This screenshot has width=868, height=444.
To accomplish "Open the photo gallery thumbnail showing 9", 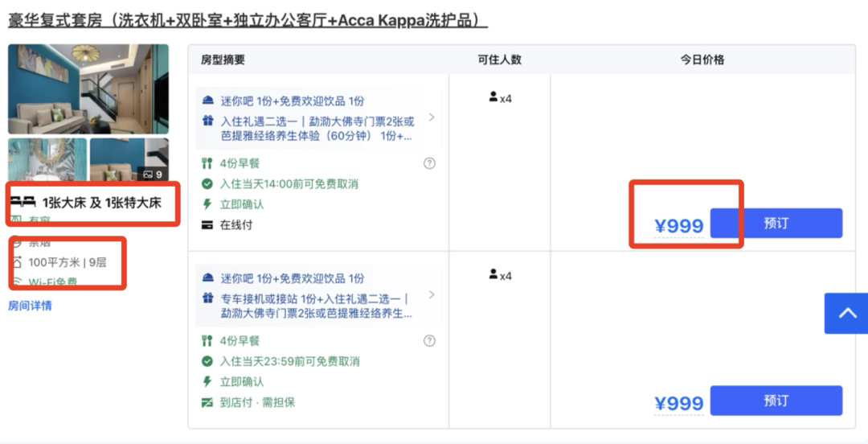I will pyautogui.click(x=129, y=159).
